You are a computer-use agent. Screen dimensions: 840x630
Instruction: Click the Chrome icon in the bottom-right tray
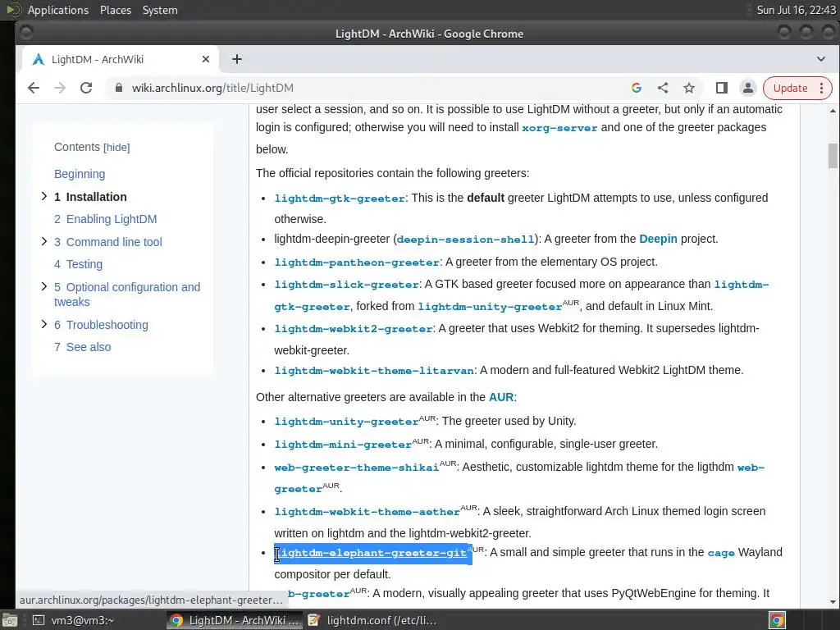coord(777,620)
